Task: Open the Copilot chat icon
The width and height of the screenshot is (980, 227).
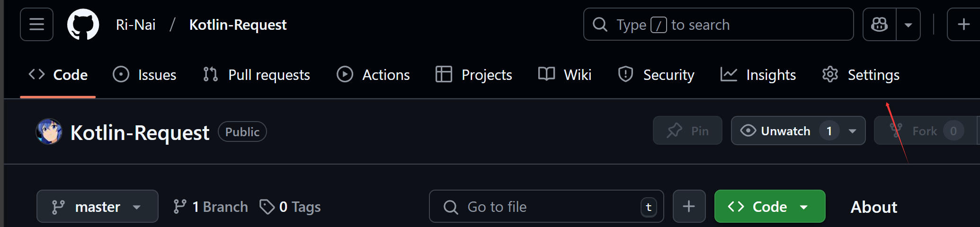Action: coord(879,25)
